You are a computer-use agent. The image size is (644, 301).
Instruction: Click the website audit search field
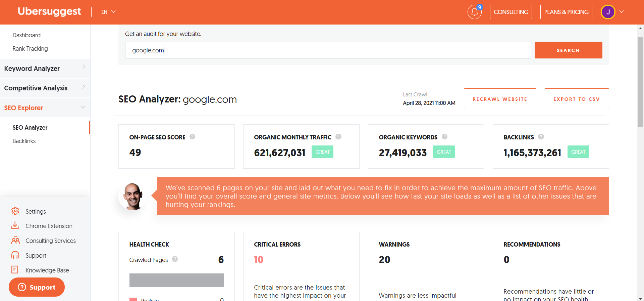(328, 50)
